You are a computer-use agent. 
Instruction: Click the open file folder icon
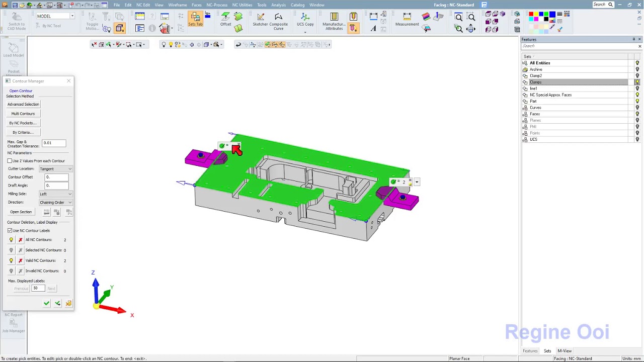[x=23, y=5]
